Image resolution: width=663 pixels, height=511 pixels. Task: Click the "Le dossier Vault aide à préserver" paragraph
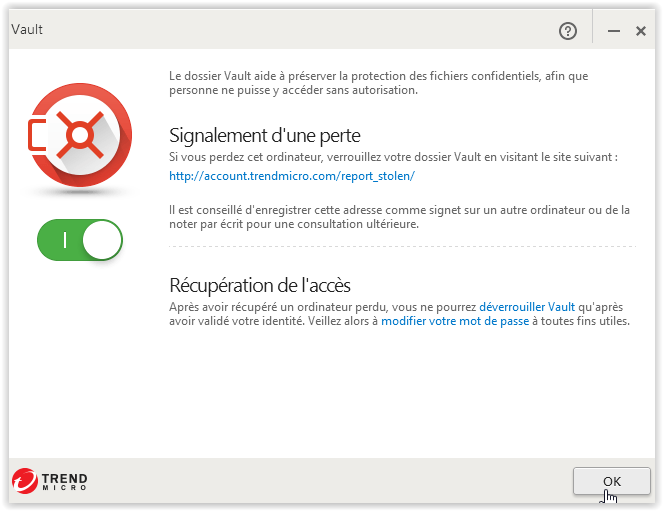tap(378, 83)
